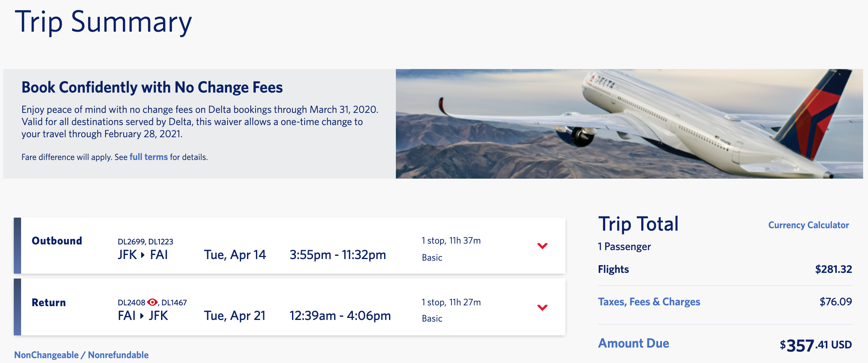View Taxes, Fees & Charges breakdown
Viewport: 868px width, 363px height.
[x=649, y=302]
